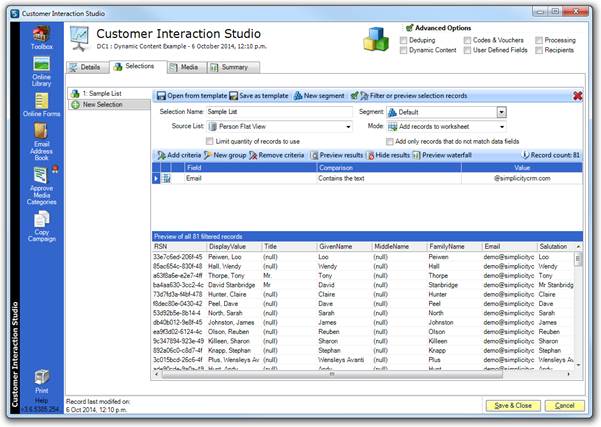The height and width of the screenshot is (427, 601).
Task: Click Open from template toolbar item
Action: coord(192,96)
